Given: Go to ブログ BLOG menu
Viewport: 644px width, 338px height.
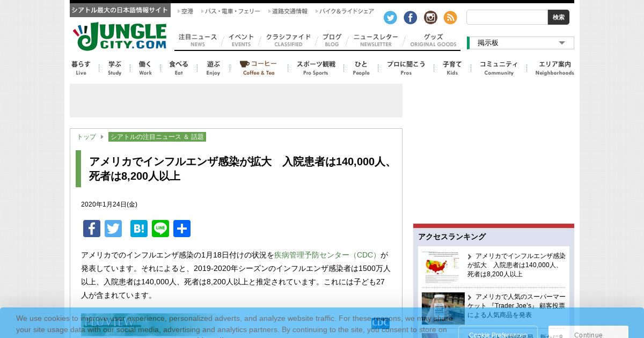Looking at the screenshot, I should [x=332, y=40].
